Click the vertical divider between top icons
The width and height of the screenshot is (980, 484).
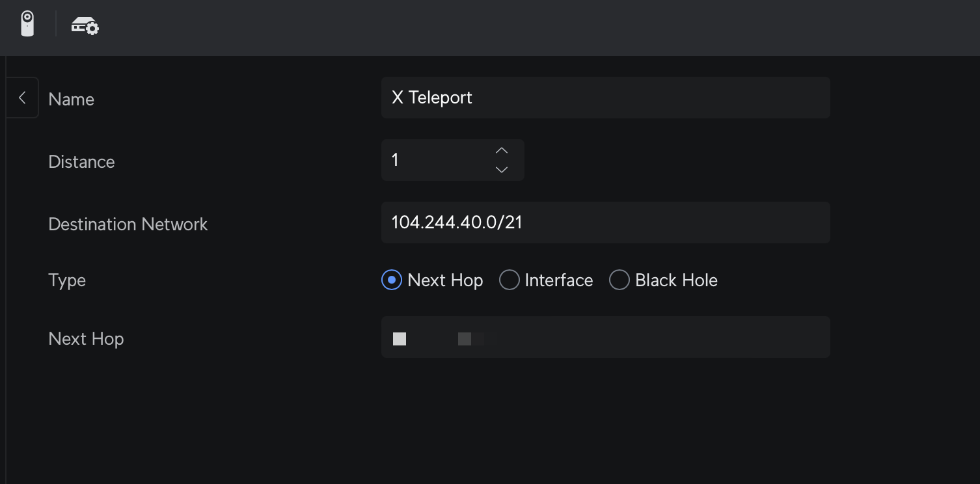coord(56,24)
